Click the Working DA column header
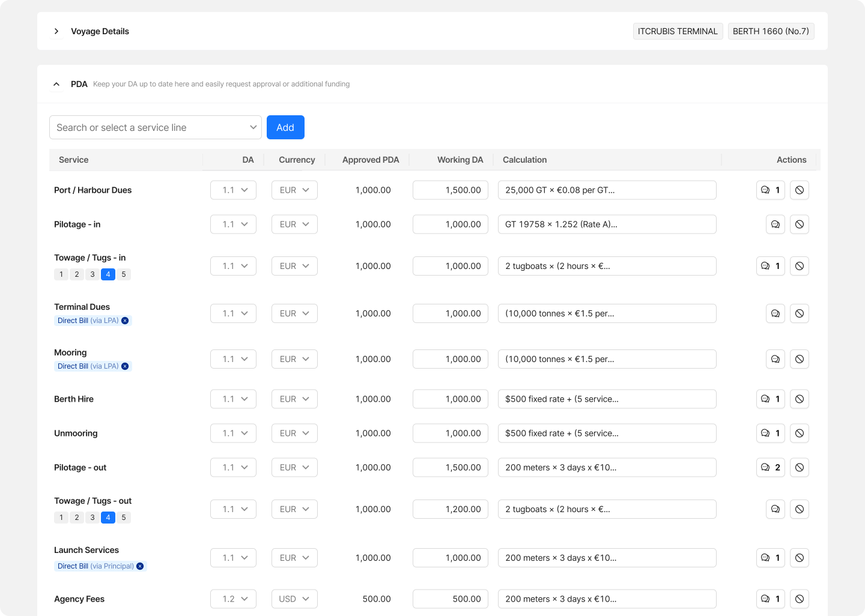This screenshot has height=616, width=865. [460, 160]
